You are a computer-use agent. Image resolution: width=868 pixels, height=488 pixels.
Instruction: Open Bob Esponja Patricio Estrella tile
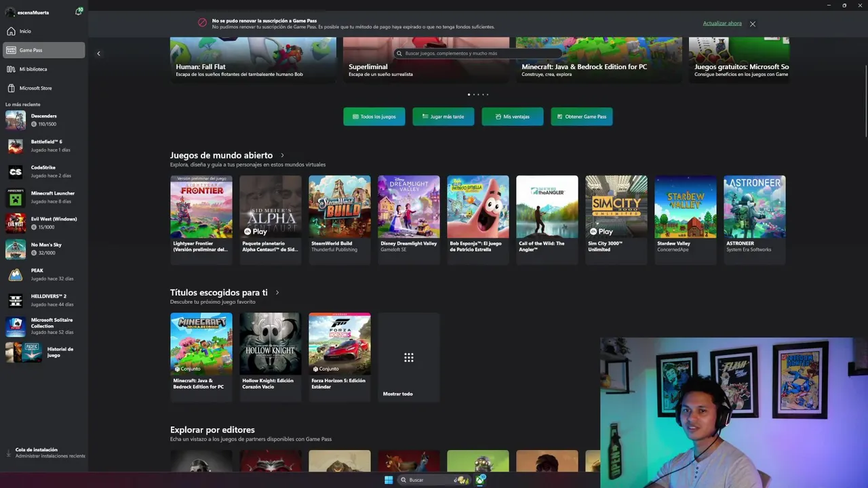coord(478,220)
